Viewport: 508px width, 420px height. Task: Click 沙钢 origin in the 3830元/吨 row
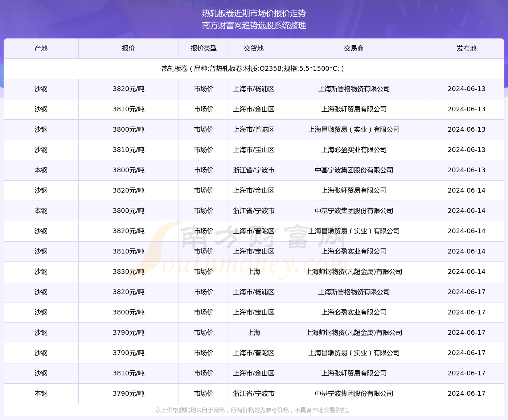tap(41, 272)
